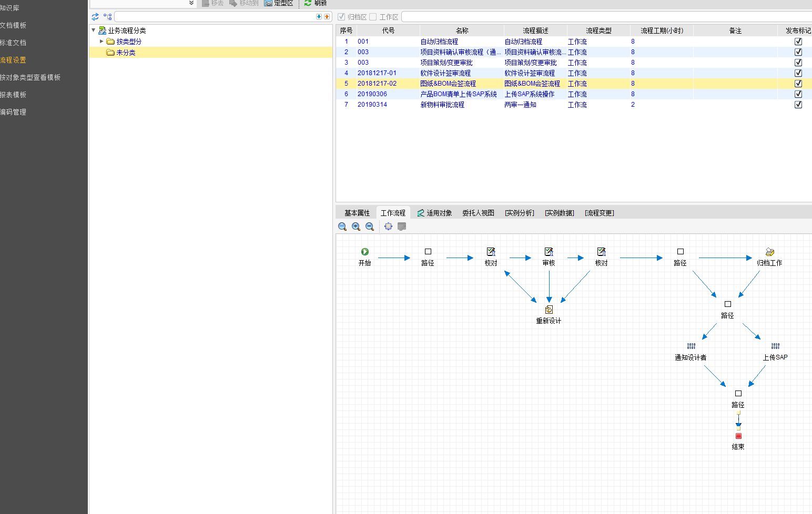Click the tree structure icon above the category tree
This screenshot has height=514, width=812.
108,17
